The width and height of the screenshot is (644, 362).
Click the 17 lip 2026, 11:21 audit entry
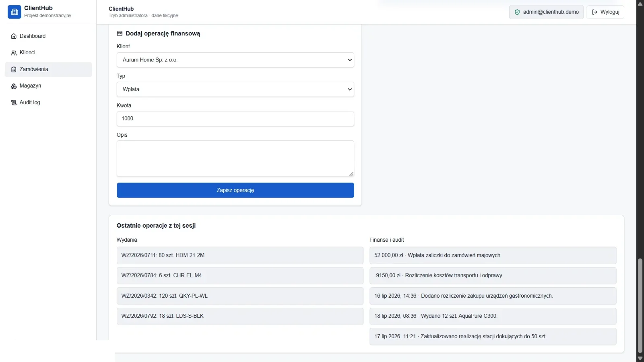[x=493, y=337]
